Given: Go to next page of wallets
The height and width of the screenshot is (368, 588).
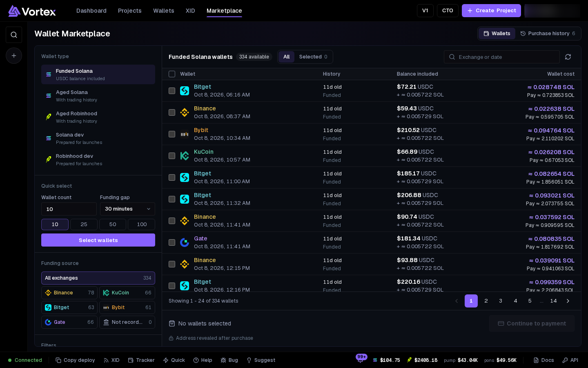Looking at the screenshot, I should click(x=568, y=301).
